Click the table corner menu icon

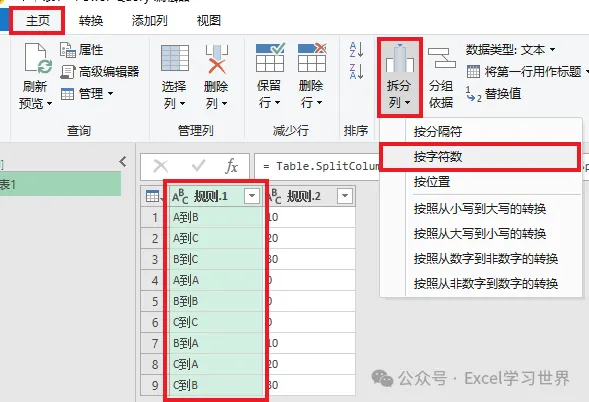click(153, 196)
